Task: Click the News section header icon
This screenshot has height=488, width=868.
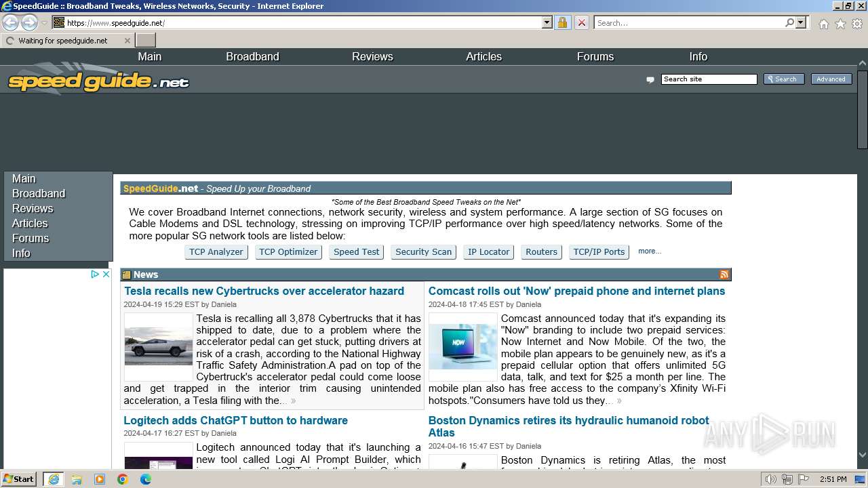Action: (127, 274)
